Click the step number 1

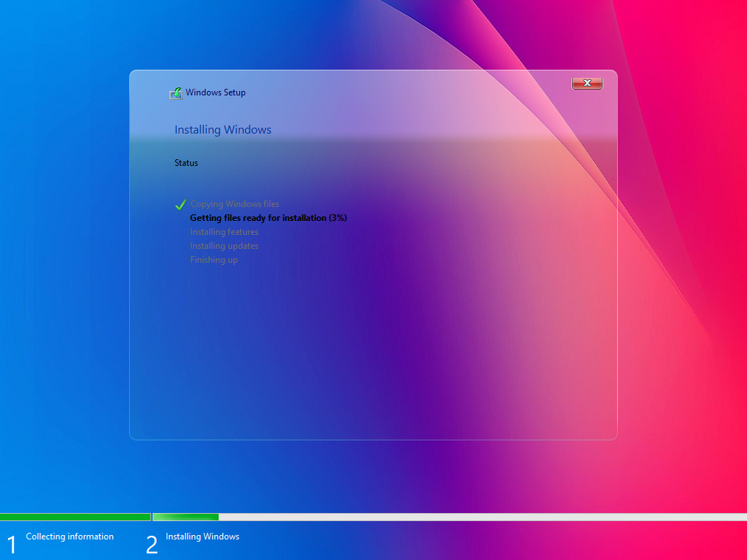[12, 545]
